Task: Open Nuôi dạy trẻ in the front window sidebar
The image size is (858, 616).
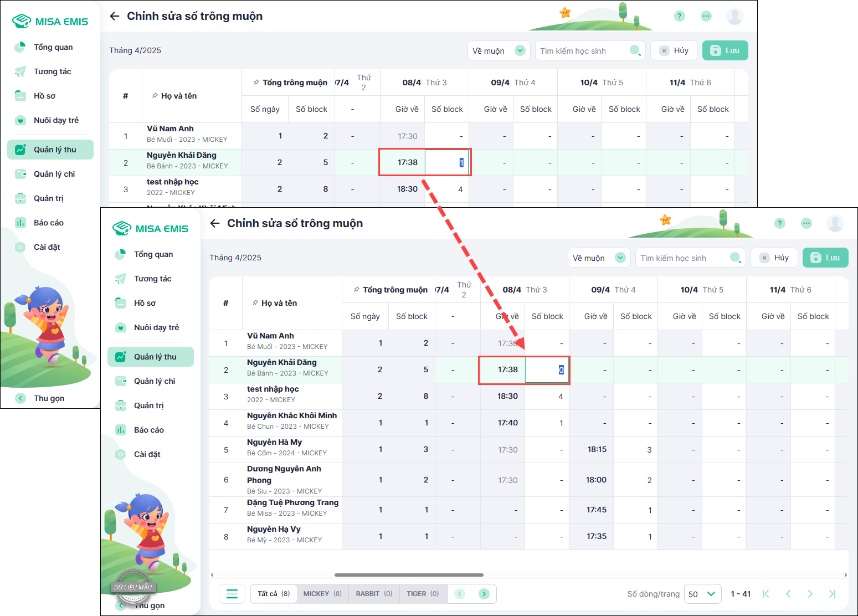Action: (x=150, y=327)
